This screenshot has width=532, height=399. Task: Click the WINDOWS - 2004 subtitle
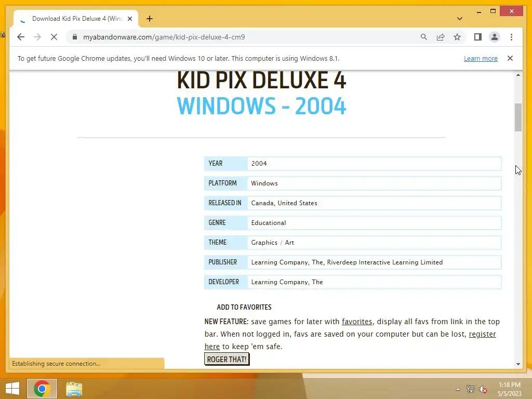(x=262, y=106)
